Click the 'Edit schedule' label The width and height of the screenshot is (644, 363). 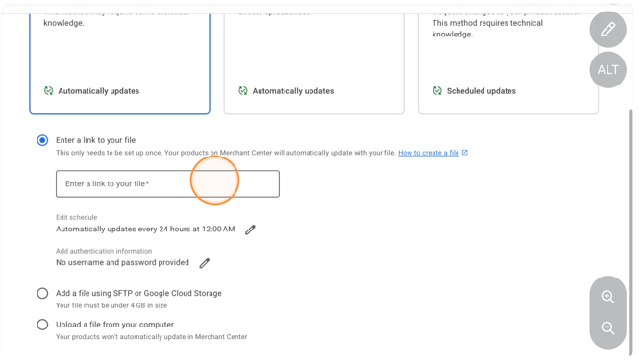point(76,217)
